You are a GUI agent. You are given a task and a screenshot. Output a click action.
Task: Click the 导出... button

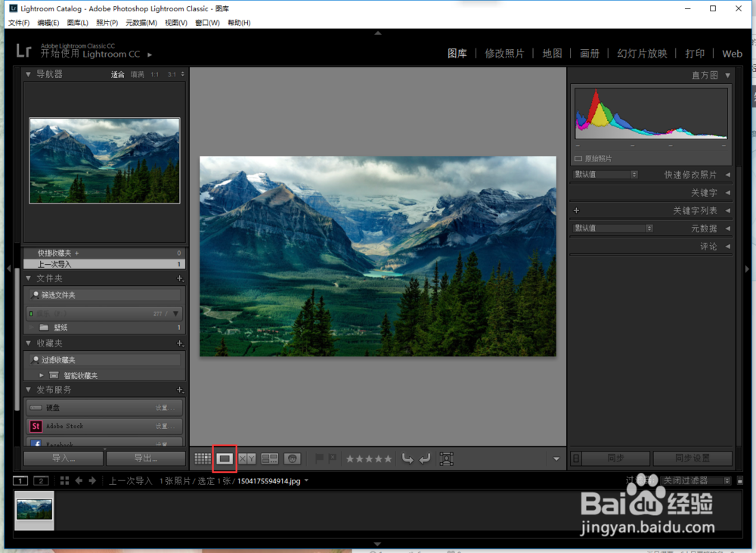click(x=146, y=458)
